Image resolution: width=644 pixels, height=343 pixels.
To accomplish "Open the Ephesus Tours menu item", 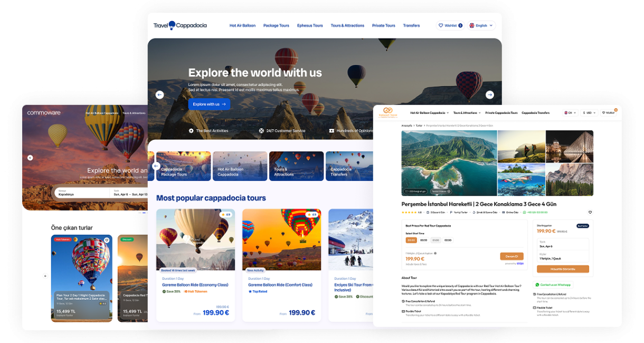I will tap(310, 25).
